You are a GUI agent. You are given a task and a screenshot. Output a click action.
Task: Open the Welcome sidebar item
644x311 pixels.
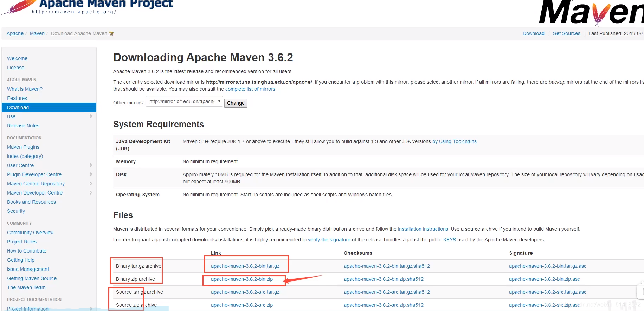pyautogui.click(x=17, y=58)
